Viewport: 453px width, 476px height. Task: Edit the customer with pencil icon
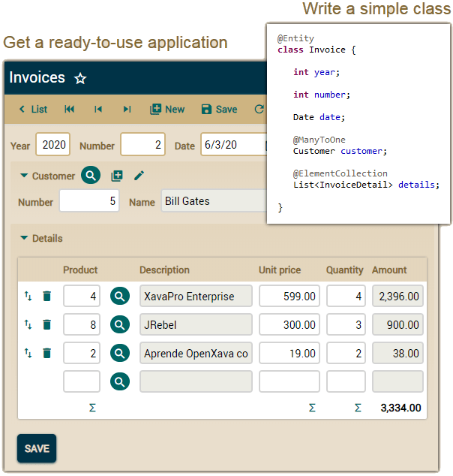pyautogui.click(x=139, y=176)
